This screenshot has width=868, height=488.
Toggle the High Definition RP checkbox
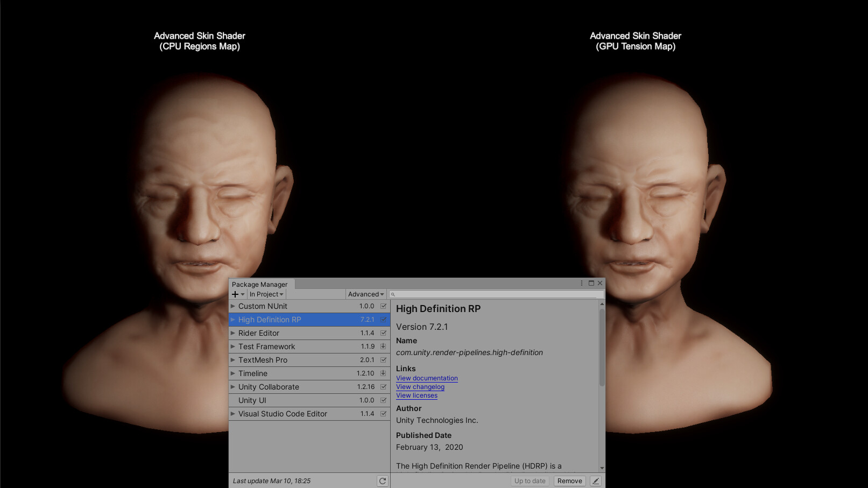383,319
